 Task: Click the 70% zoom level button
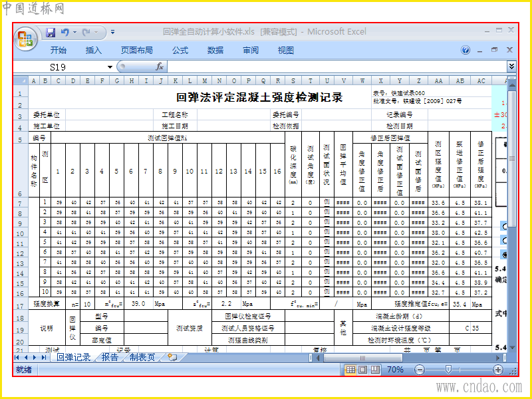(395, 370)
